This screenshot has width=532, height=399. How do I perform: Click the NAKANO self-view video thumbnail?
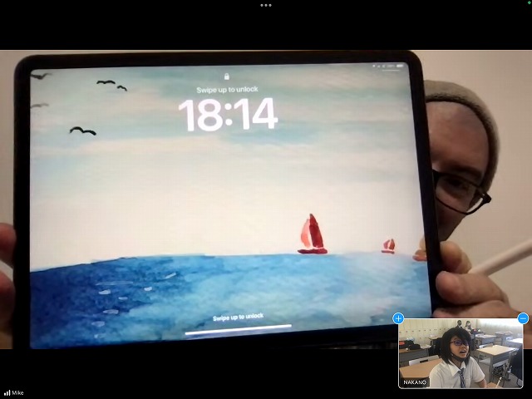pos(461,353)
